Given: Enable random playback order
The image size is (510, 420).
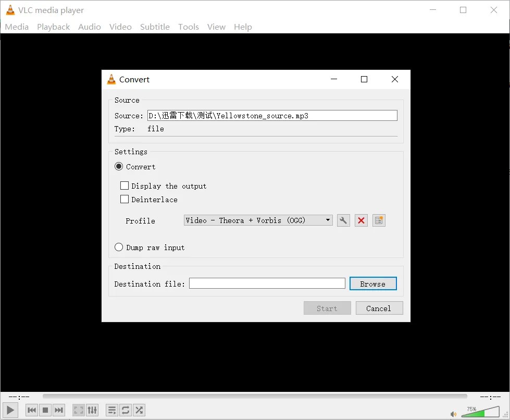Looking at the screenshot, I should click(x=139, y=410).
